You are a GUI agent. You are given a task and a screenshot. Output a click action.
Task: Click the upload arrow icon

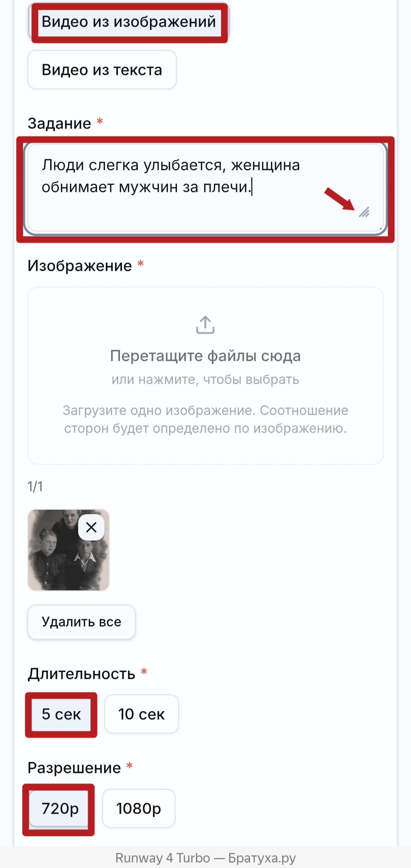point(205,325)
